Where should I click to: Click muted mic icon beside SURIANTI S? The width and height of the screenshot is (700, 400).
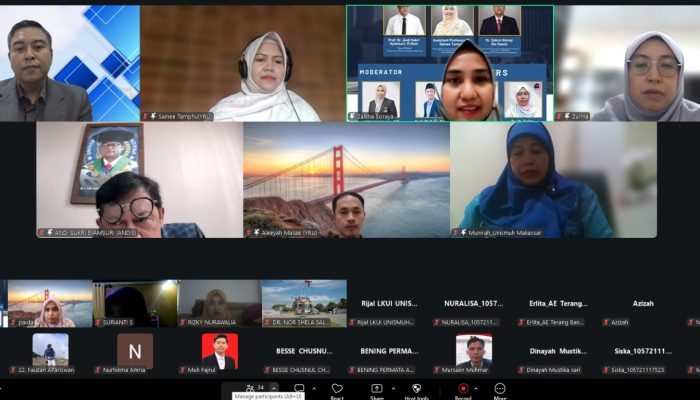pos(98,322)
